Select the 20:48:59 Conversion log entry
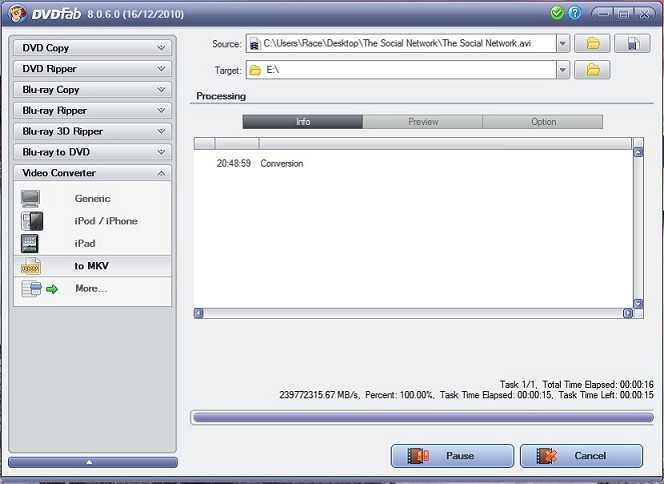 pyautogui.click(x=260, y=163)
